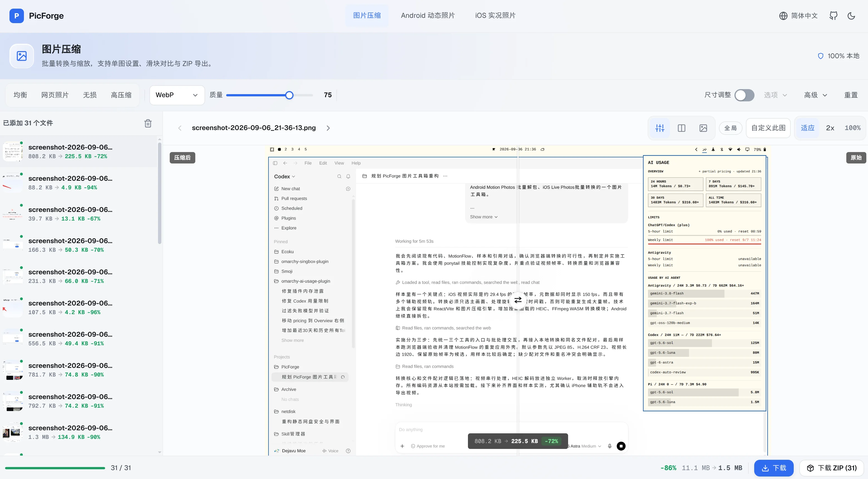
Task: Click 下载 ZIP (31) button
Action: point(832,468)
